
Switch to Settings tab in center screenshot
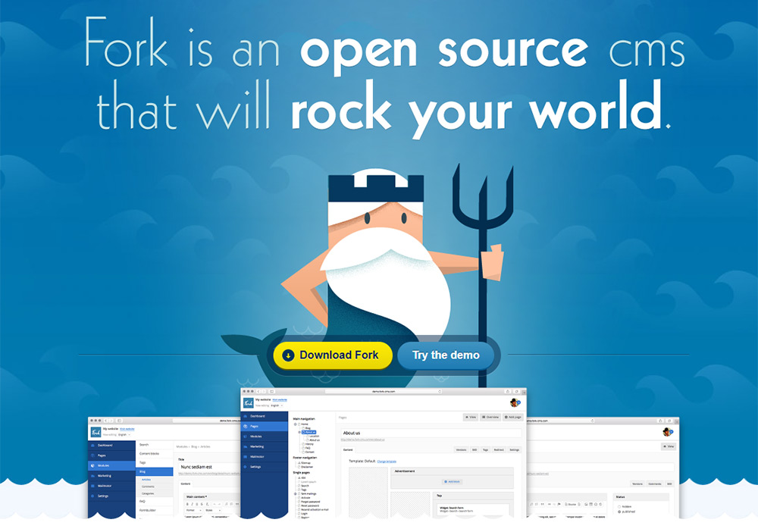pos(515,450)
